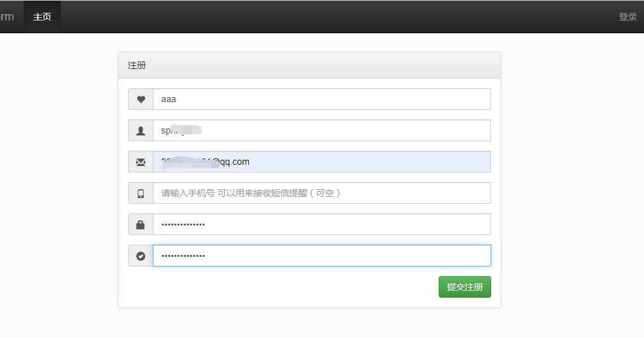The image size is (644, 338).
Task: Open the 登录 link in the navbar
Action: point(627,17)
